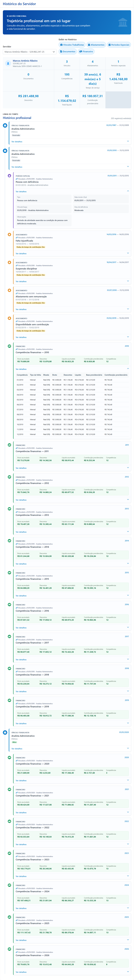Open Ver detalhes for Competências financeiras 2011
Viewport: 134px width, 980px height.
[21, 468]
